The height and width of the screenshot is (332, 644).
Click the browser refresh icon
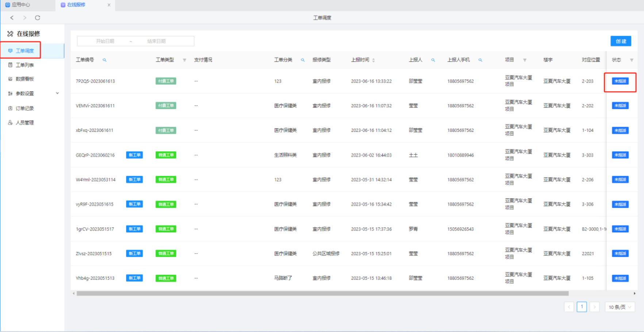37,18
